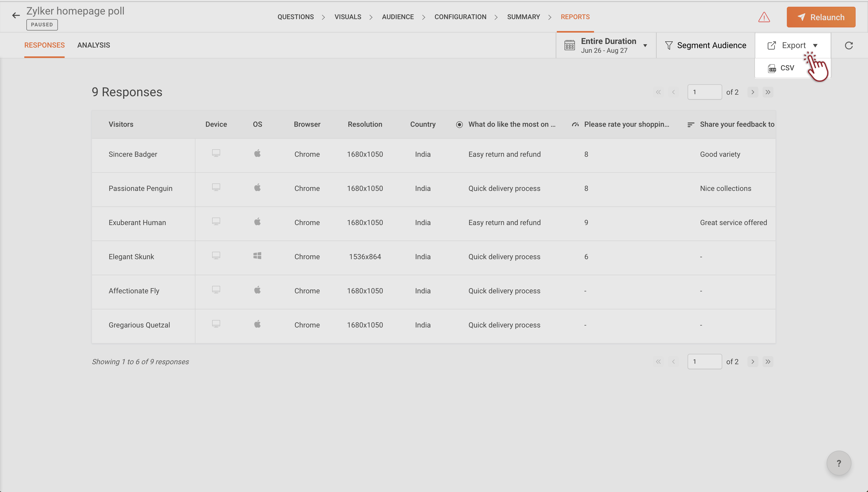The width and height of the screenshot is (868, 492).
Task: Navigate to the Summary step
Action: 523,17
